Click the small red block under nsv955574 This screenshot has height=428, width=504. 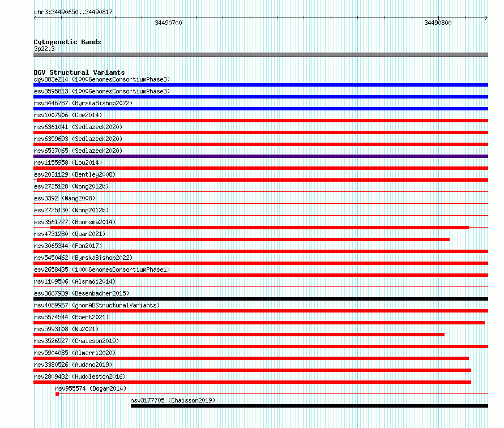pyautogui.click(x=57, y=394)
